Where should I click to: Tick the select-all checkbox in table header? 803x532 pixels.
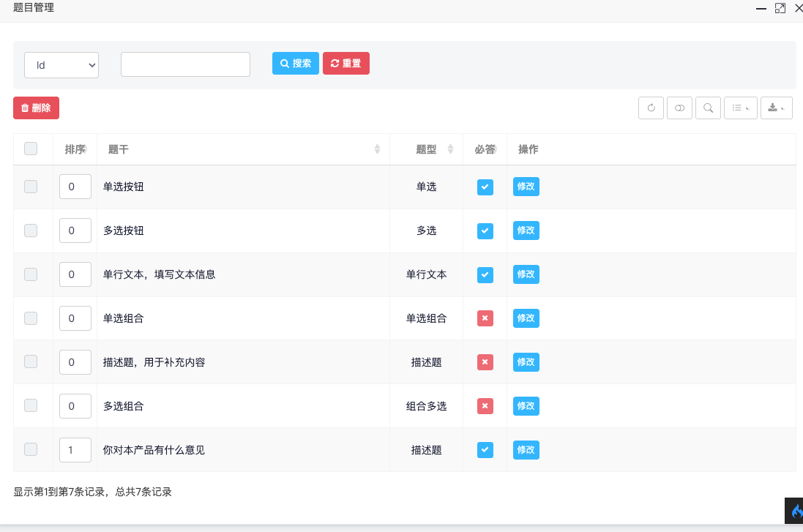(31, 149)
